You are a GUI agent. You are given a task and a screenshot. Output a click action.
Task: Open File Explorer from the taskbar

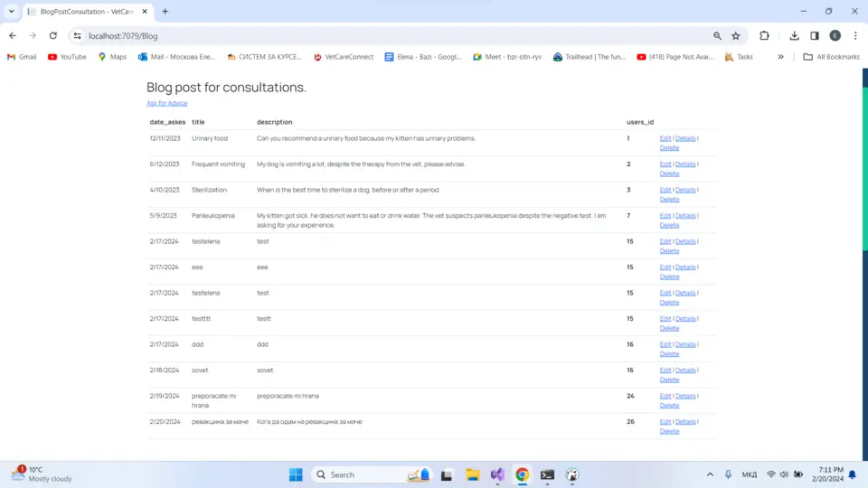coord(472,474)
